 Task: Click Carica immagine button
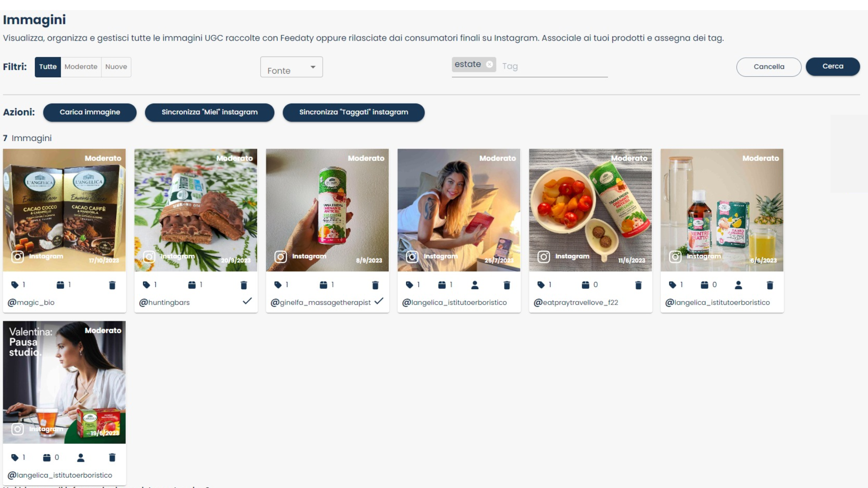click(90, 113)
